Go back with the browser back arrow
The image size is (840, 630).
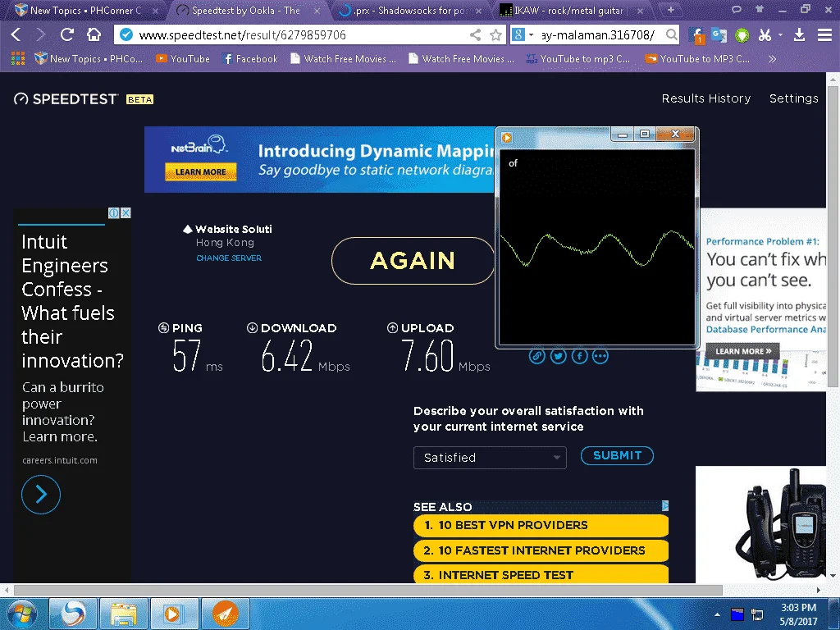click(x=16, y=34)
